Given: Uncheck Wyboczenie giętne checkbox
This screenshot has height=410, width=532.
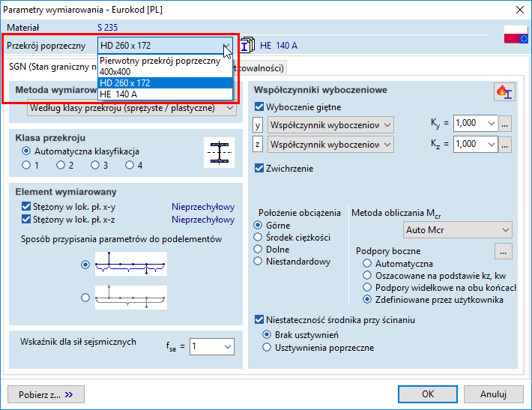Looking at the screenshot, I should click(259, 107).
